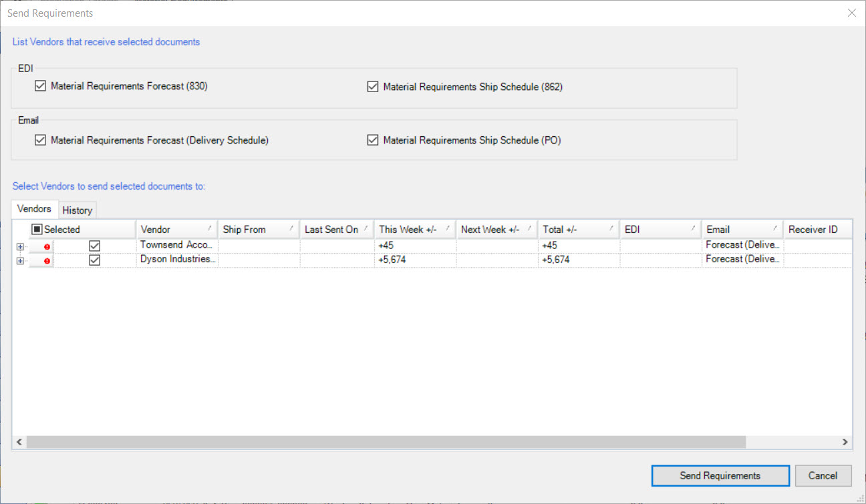The image size is (866, 504).
Task: Uncheck Selected box for Dyson Industries vendor
Action: tap(95, 260)
